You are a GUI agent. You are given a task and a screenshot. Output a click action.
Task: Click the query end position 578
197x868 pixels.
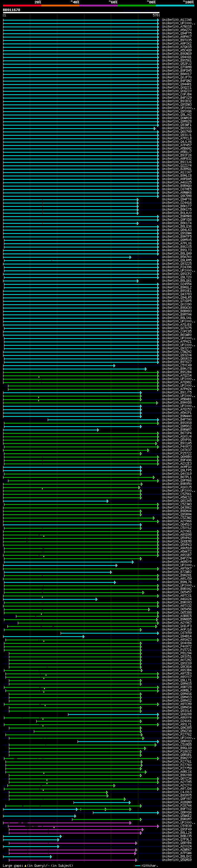point(155,15)
